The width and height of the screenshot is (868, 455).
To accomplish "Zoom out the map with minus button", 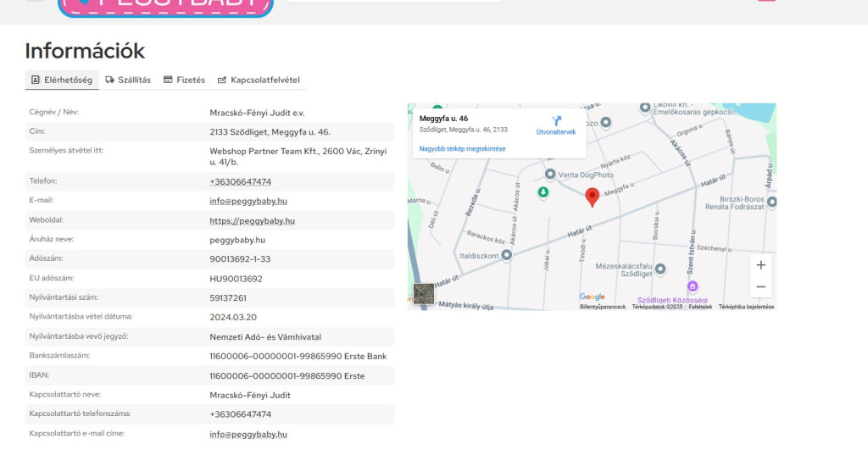I will coord(760,287).
